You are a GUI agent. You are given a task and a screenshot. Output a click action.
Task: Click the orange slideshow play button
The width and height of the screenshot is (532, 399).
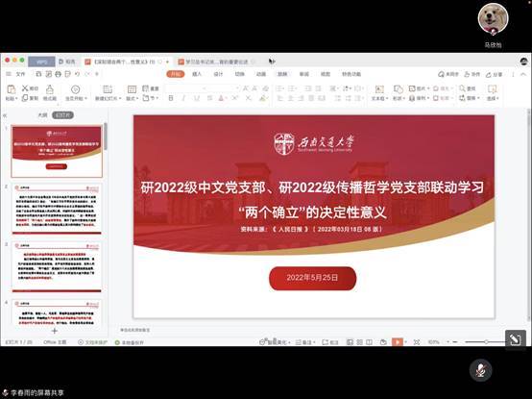pos(397,341)
